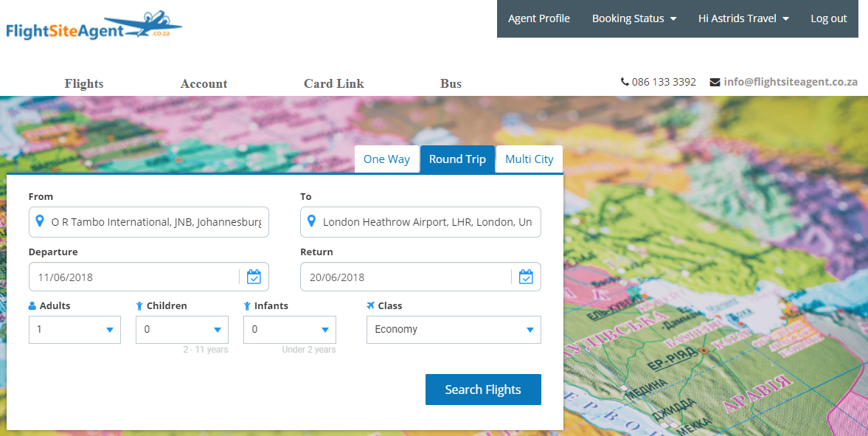Open the Agent Profile link
The image size is (868, 436).
538,18
